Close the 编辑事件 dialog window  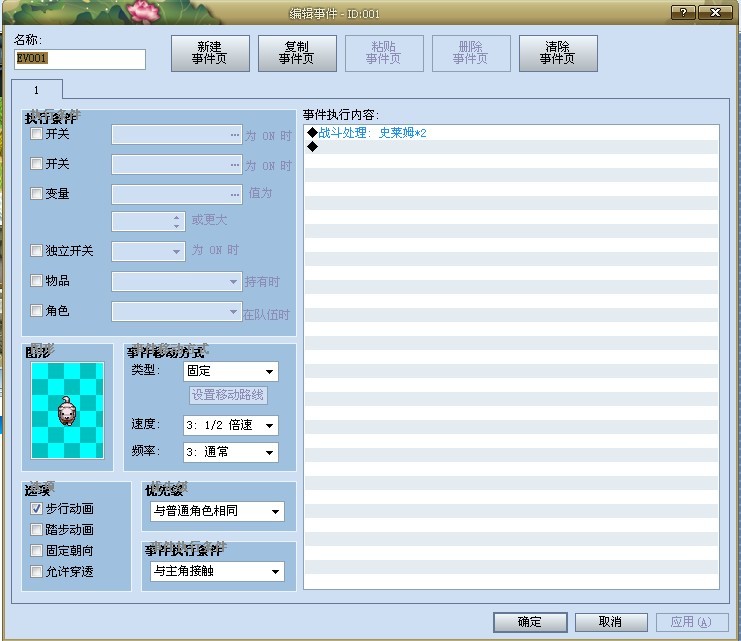point(715,13)
